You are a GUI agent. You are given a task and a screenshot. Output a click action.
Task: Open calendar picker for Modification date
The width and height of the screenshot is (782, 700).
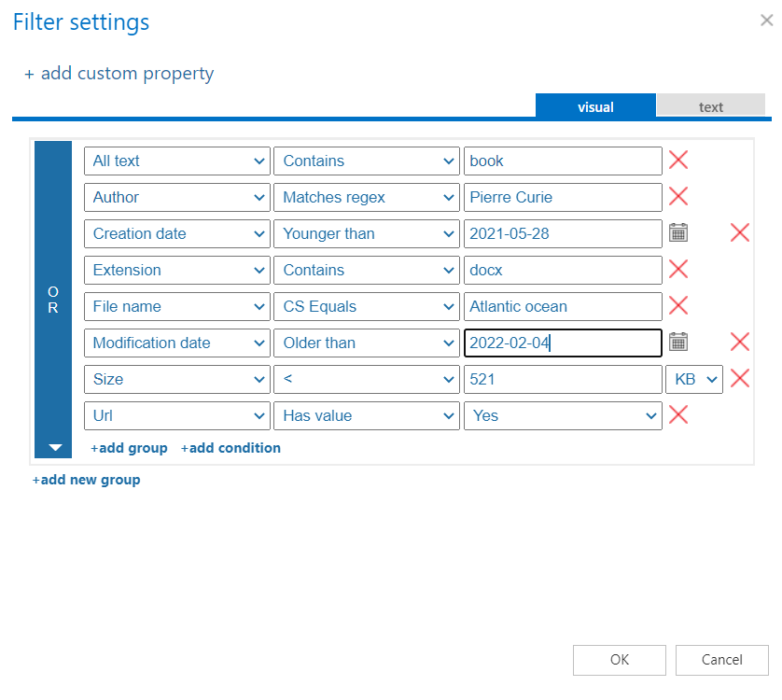coord(678,343)
